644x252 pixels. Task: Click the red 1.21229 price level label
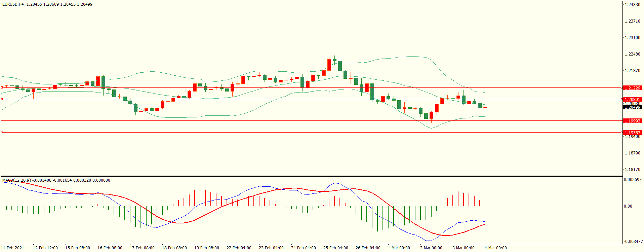click(x=632, y=88)
